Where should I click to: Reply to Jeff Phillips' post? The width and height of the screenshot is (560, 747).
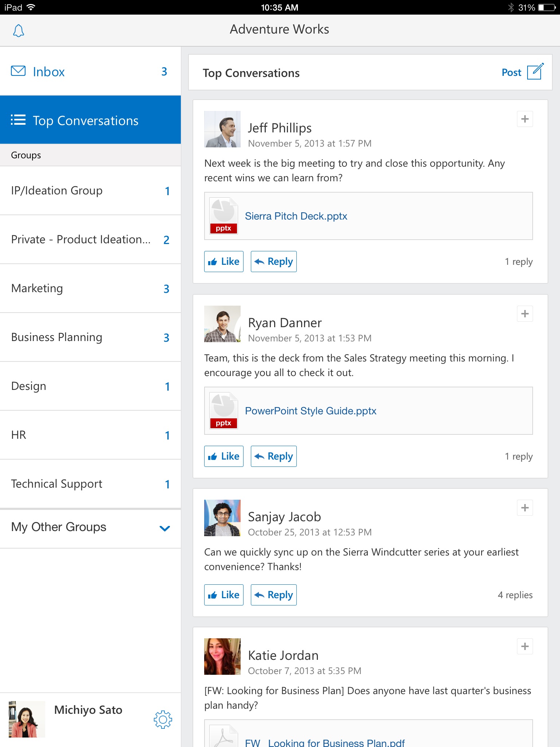coord(273,262)
